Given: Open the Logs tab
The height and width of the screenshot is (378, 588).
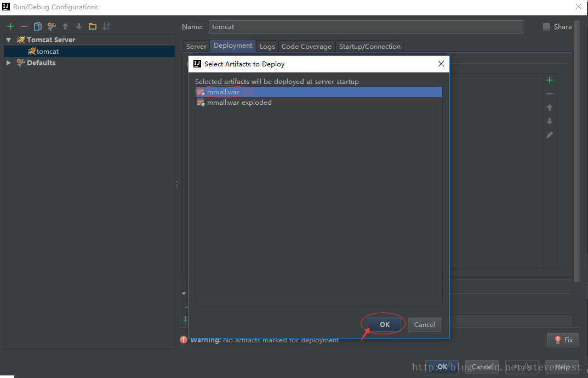Looking at the screenshot, I should (267, 46).
